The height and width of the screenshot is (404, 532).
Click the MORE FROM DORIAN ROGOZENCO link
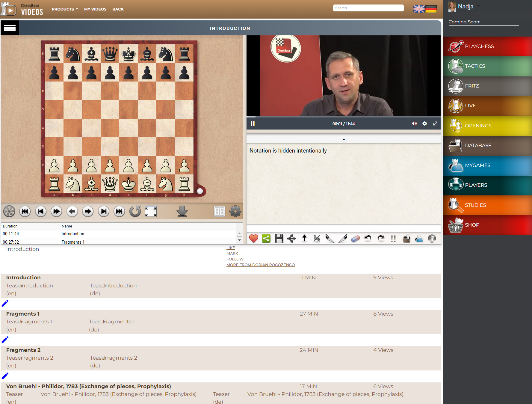tap(260, 265)
